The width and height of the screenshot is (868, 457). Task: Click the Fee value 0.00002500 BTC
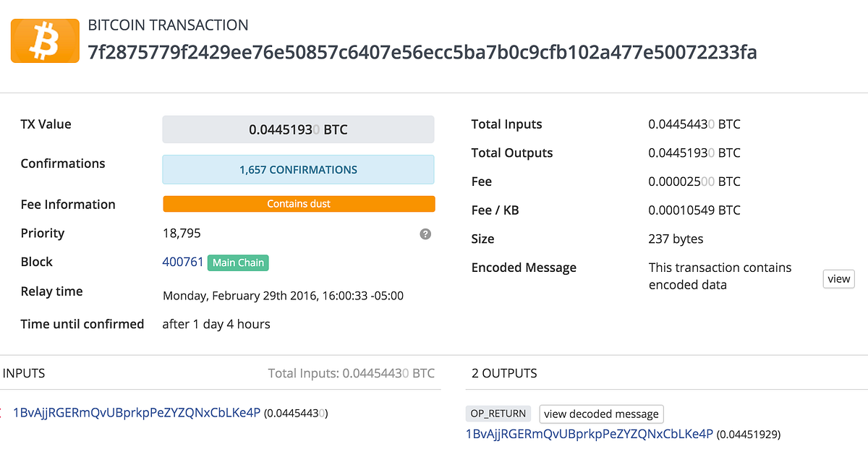(694, 181)
